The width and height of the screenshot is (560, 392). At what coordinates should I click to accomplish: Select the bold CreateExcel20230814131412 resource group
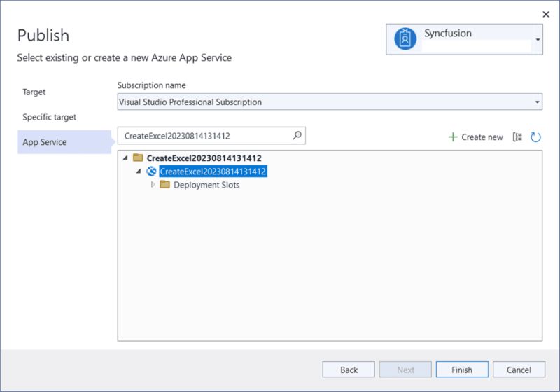[204, 157]
